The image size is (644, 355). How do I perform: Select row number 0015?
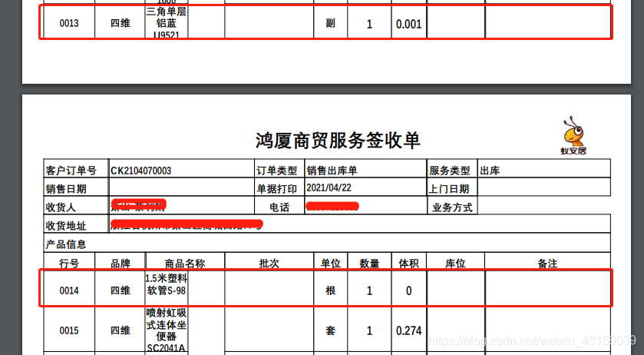(x=69, y=330)
